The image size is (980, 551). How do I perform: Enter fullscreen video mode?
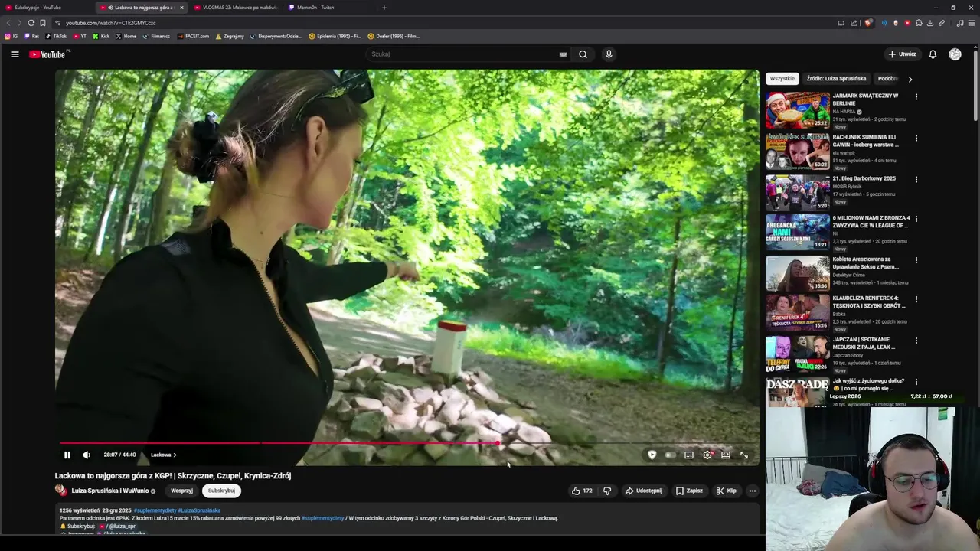coord(743,455)
